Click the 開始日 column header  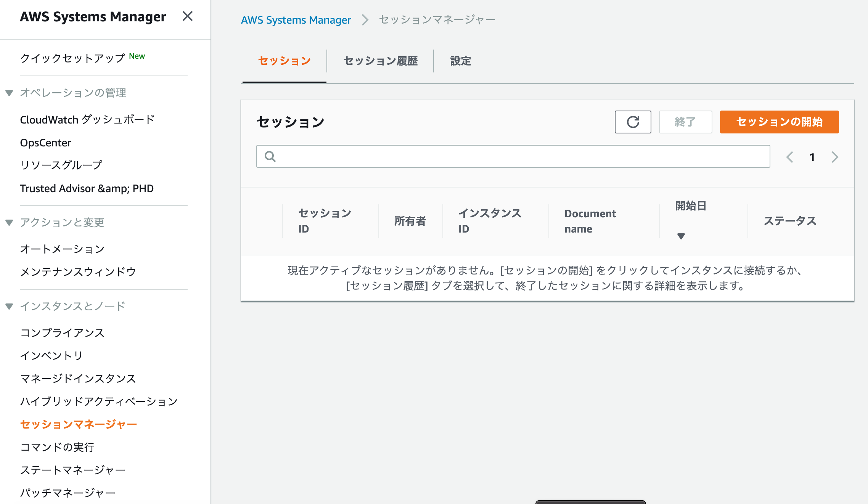click(691, 206)
